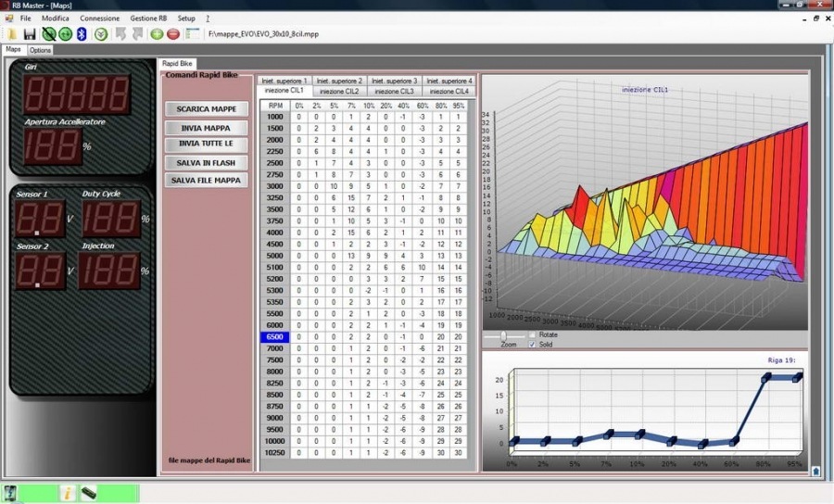Open a map file with the folder icon

(x=12, y=34)
